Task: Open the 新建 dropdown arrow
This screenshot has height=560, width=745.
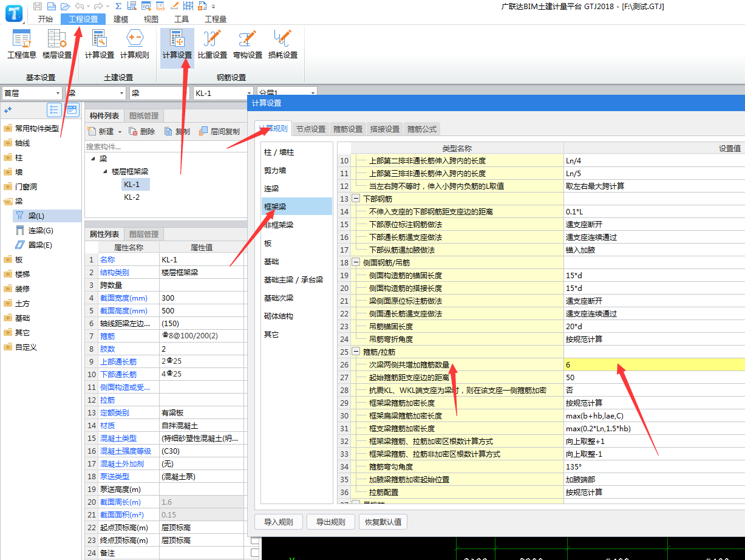Action: click(120, 131)
